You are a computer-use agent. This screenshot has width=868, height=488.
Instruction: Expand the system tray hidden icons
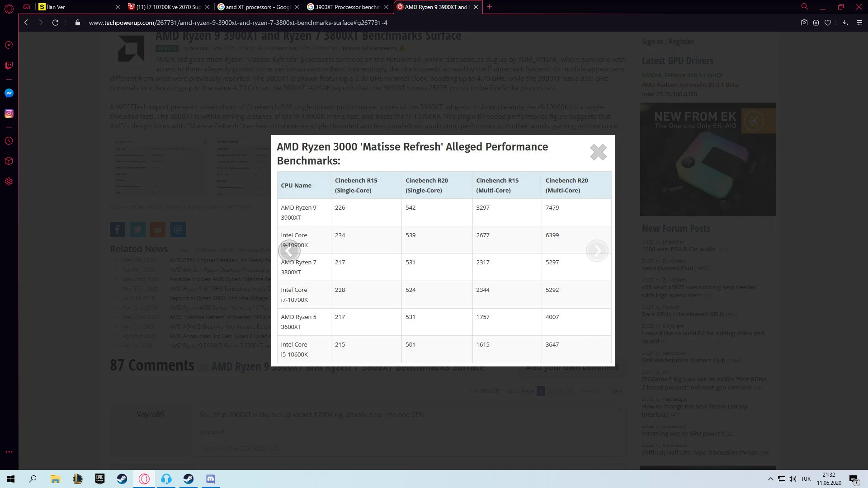pyautogui.click(x=770, y=479)
